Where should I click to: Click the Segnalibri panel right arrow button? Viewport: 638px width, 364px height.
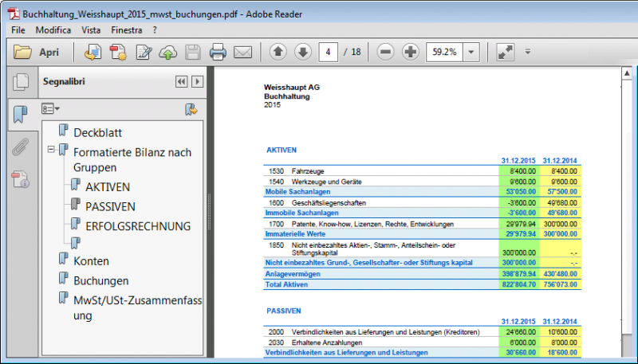[197, 82]
